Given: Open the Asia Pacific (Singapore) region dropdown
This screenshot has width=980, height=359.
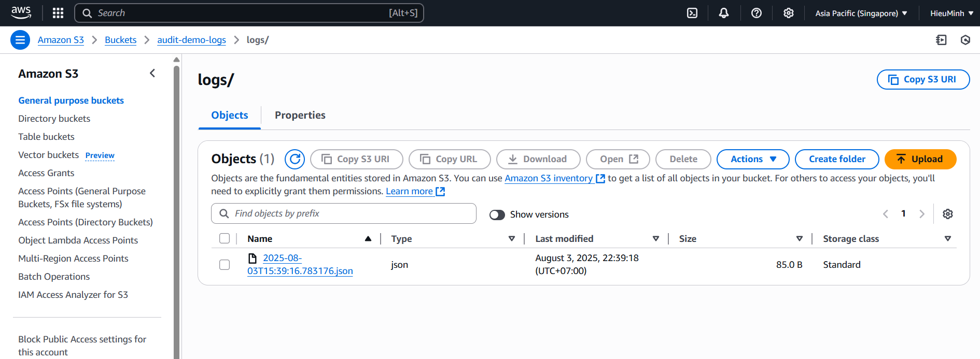Looking at the screenshot, I should 861,13.
